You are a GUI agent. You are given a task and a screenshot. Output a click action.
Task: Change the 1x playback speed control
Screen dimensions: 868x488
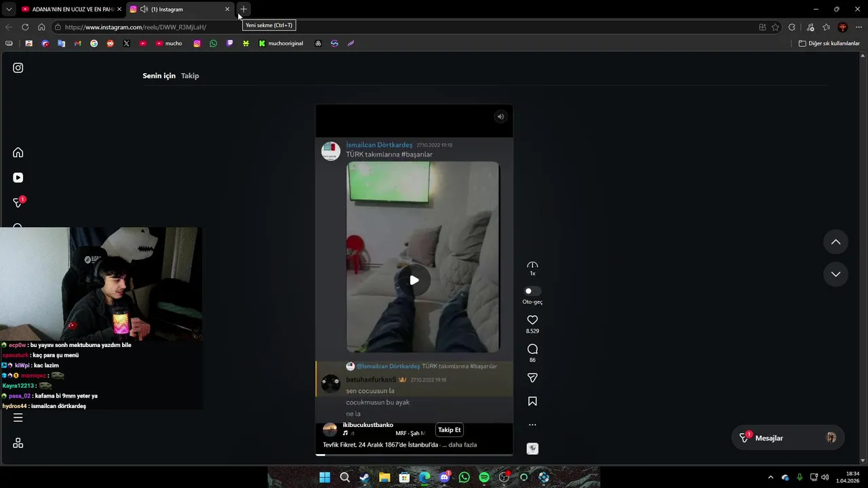pyautogui.click(x=532, y=268)
